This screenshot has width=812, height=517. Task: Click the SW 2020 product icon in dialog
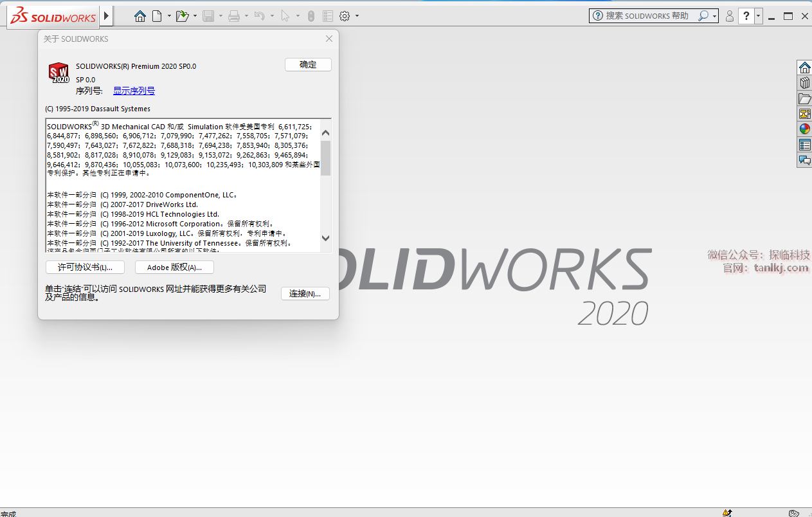pos(59,73)
